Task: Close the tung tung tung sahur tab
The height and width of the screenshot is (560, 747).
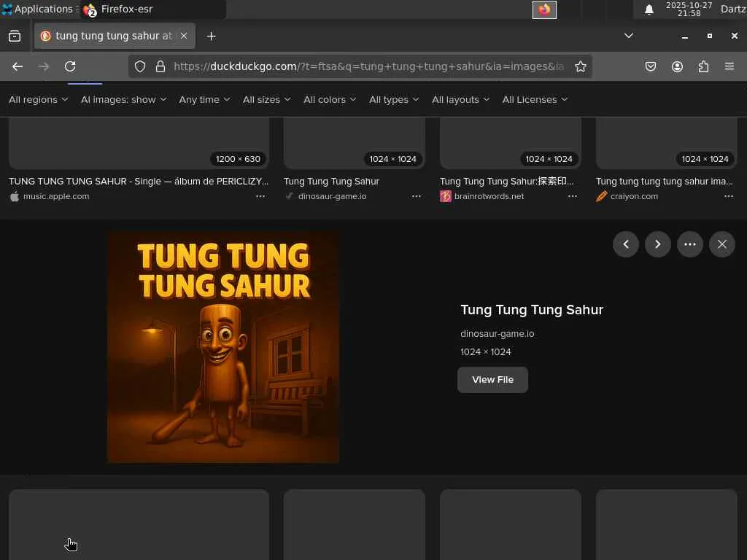Action: tap(184, 36)
